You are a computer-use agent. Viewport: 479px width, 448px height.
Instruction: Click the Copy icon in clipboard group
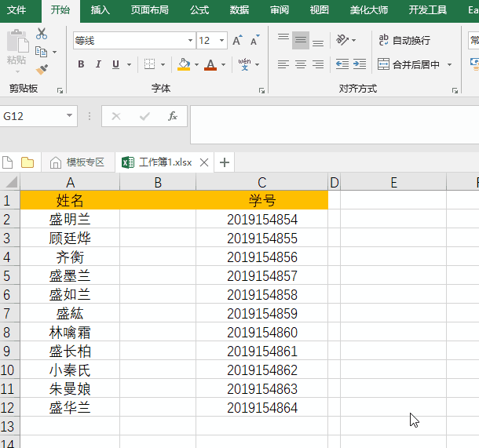pyautogui.click(x=42, y=52)
